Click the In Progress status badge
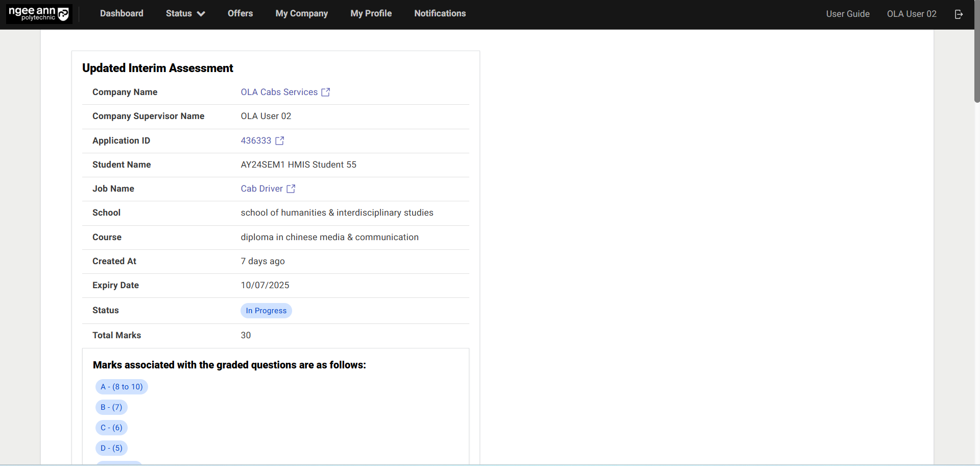This screenshot has height=466, width=980. point(266,310)
